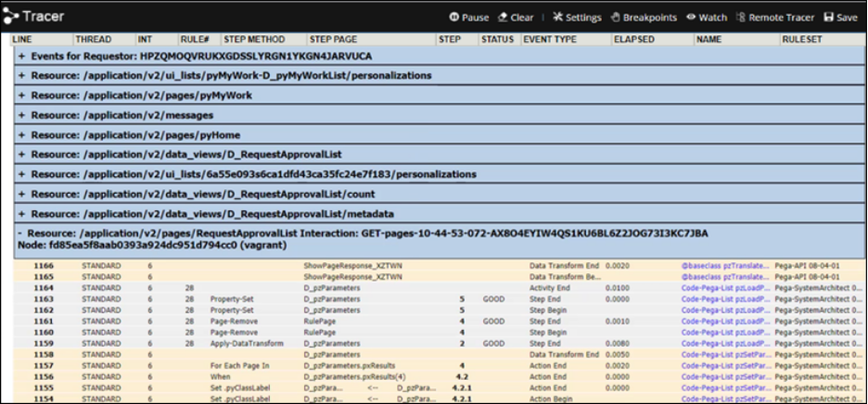868x404 pixels.
Task: Expand D_RequestApprovalList/count resource row
Action: tap(22, 195)
